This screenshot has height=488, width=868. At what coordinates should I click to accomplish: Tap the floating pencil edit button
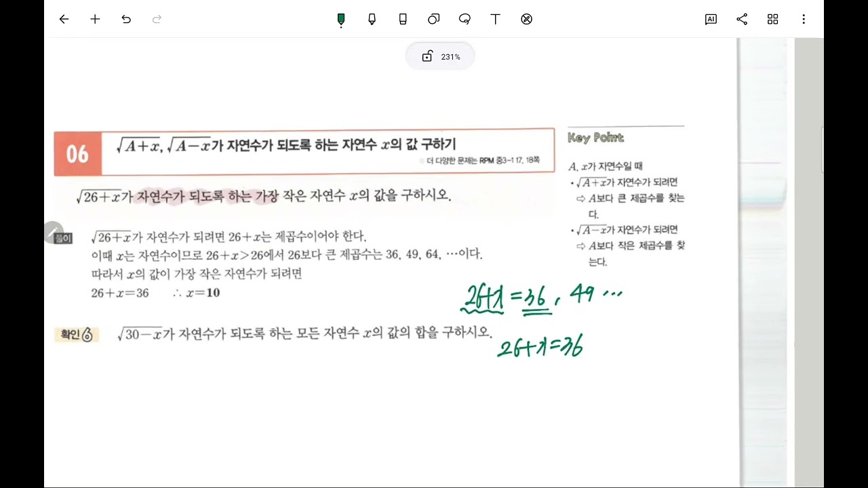point(53,232)
